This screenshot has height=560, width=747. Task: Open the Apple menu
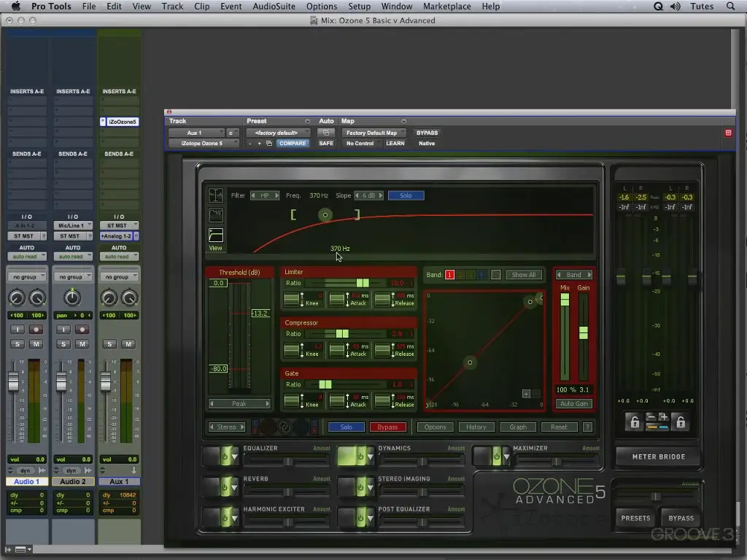[16, 6]
